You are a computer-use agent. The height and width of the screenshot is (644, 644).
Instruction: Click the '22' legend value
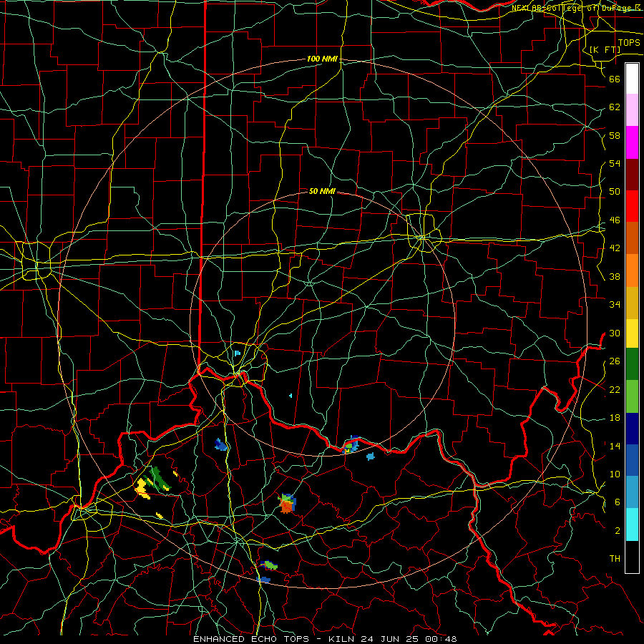615,390
